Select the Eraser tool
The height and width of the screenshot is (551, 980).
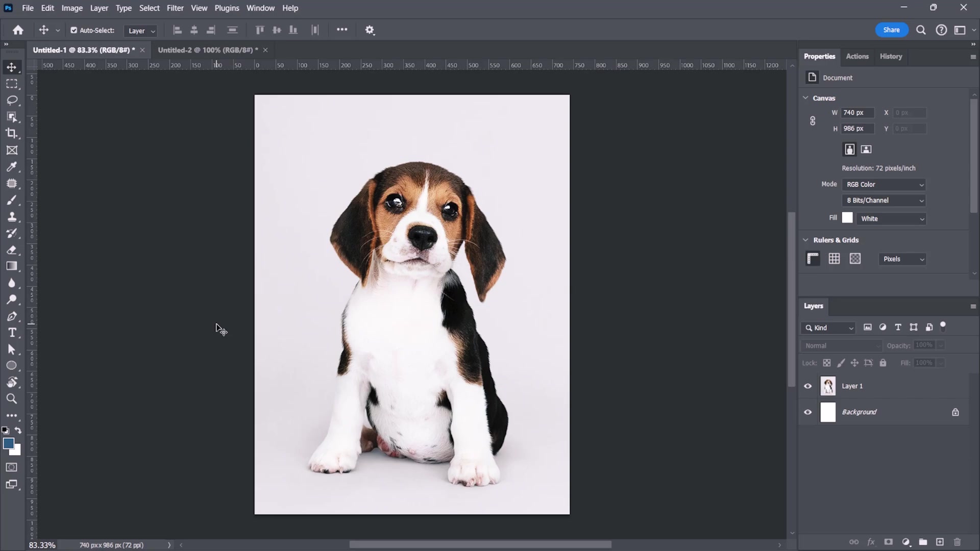click(x=12, y=250)
